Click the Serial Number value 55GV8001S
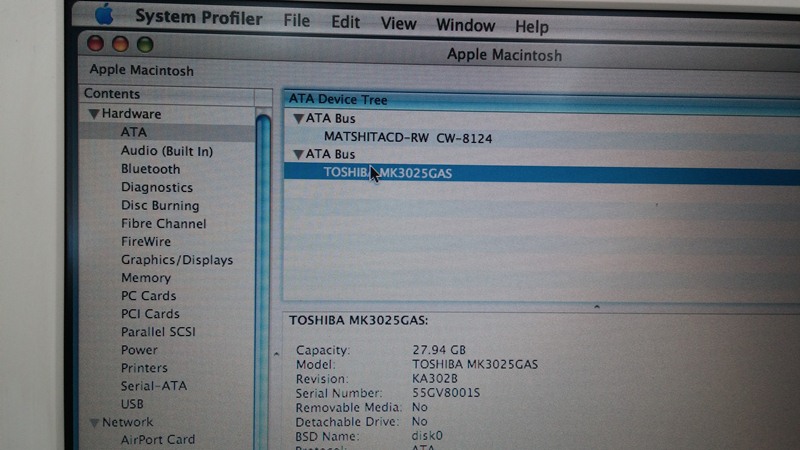This screenshot has height=450, width=800. 446,393
